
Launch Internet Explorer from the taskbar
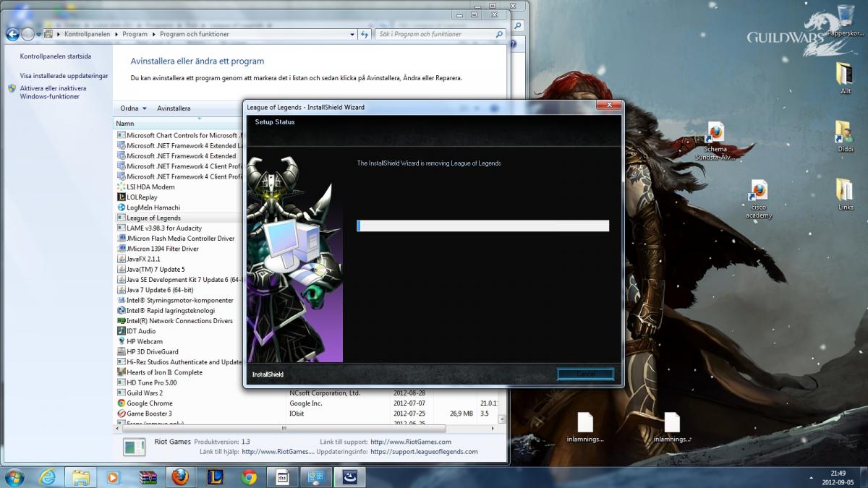coord(48,477)
